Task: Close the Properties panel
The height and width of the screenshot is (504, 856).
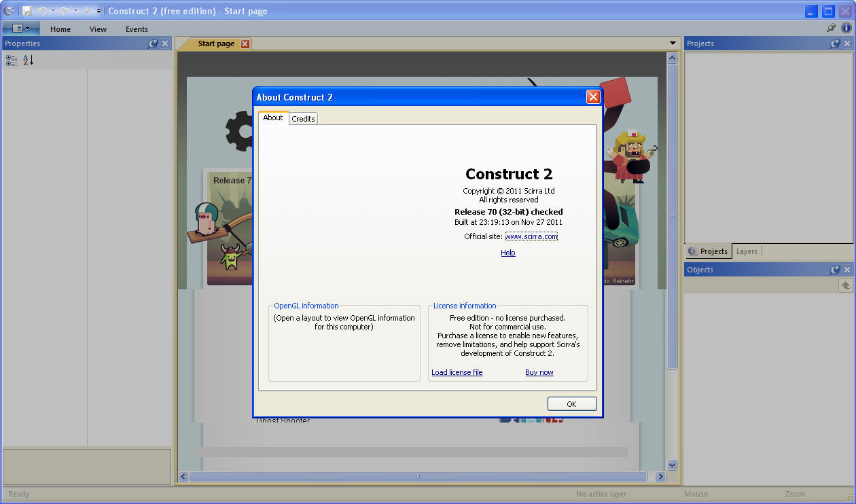Action: tap(165, 43)
